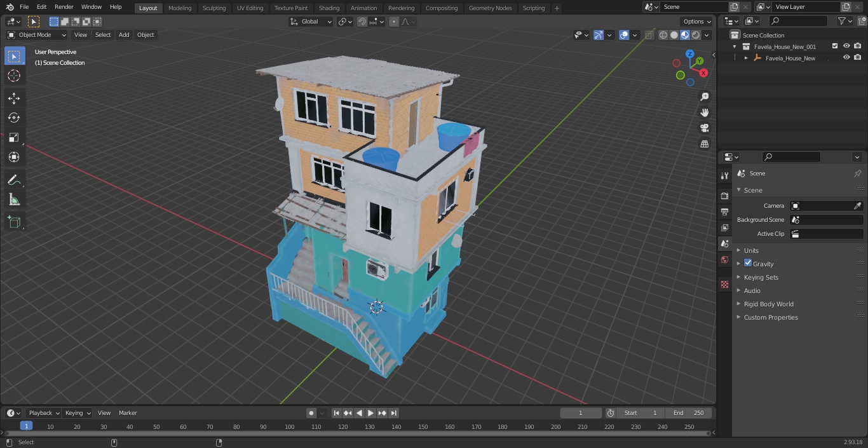This screenshot has height=448, width=868.
Task: Click the End frame field
Action: point(688,413)
